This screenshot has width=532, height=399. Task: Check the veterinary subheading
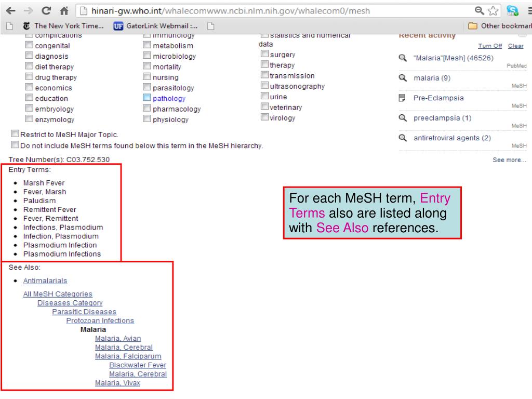point(264,106)
